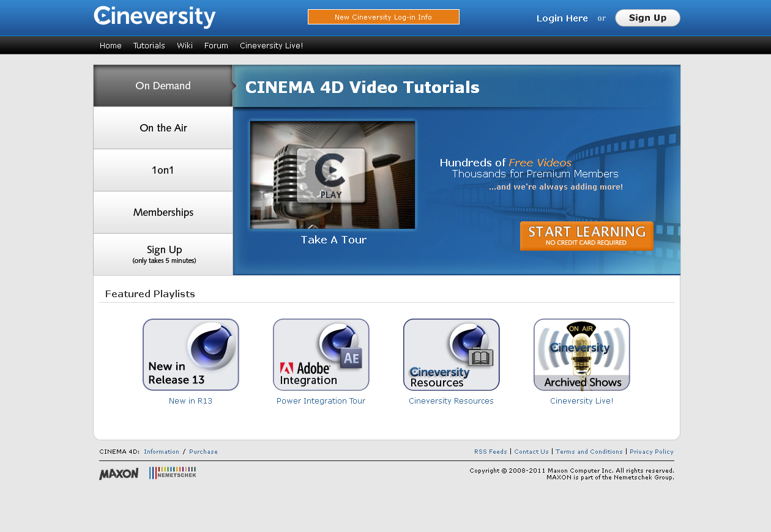Open the Adobe Integration playlist icon
771x532 pixels.
(x=321, y=355)
